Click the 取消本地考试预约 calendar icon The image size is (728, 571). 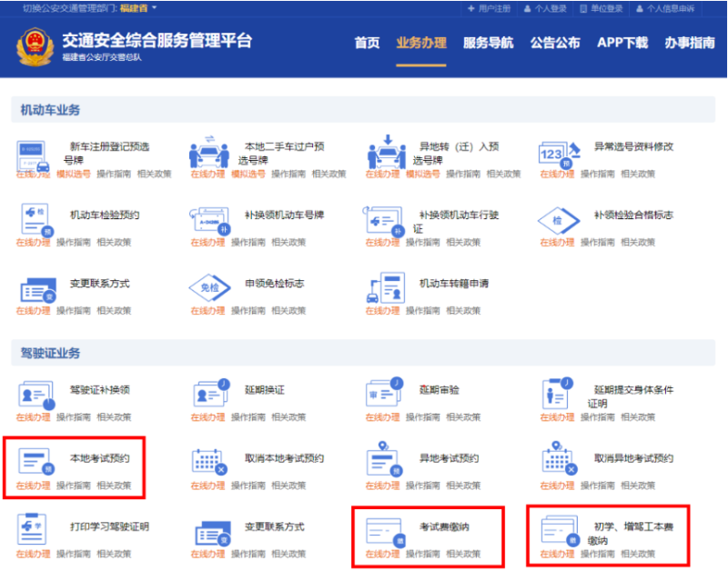(209, 462)
